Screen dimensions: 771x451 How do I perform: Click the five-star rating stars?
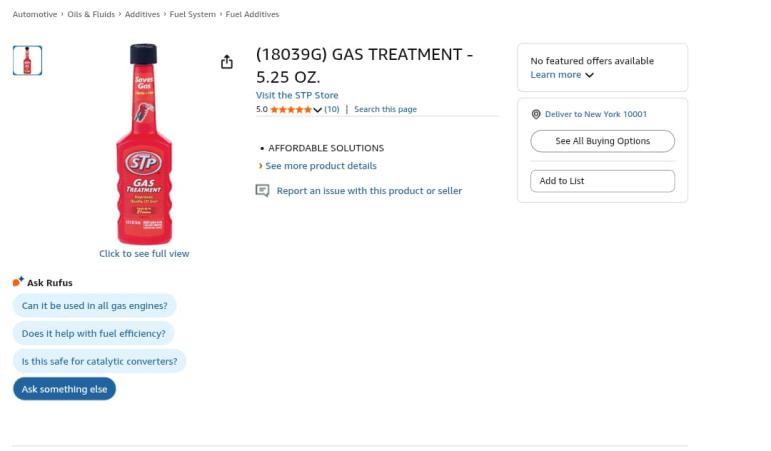point(291,109)
